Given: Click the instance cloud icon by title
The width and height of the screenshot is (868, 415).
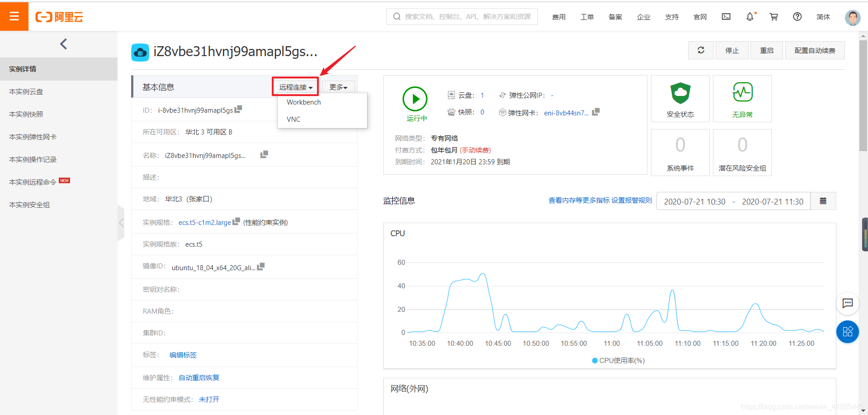Looking at the screenshot, I should [x=140, y=52].
